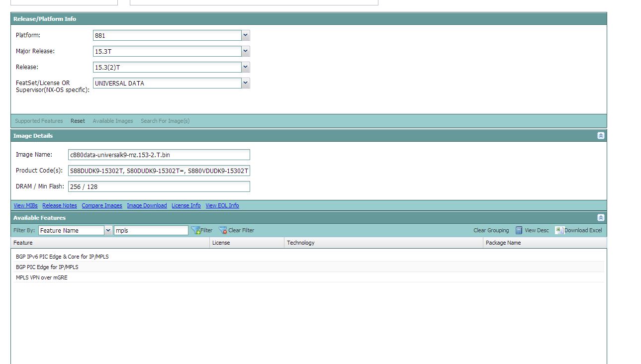641x364 pixels.
Task: Click the Supported Features option
Action: point(39,121)
